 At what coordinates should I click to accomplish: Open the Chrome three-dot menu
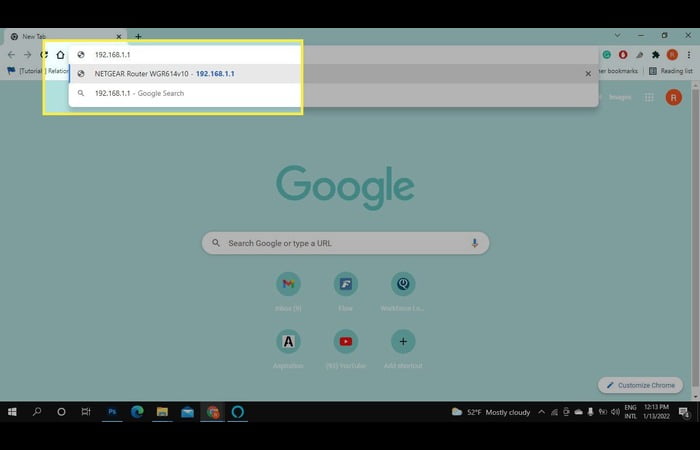[x=689, y=54]
